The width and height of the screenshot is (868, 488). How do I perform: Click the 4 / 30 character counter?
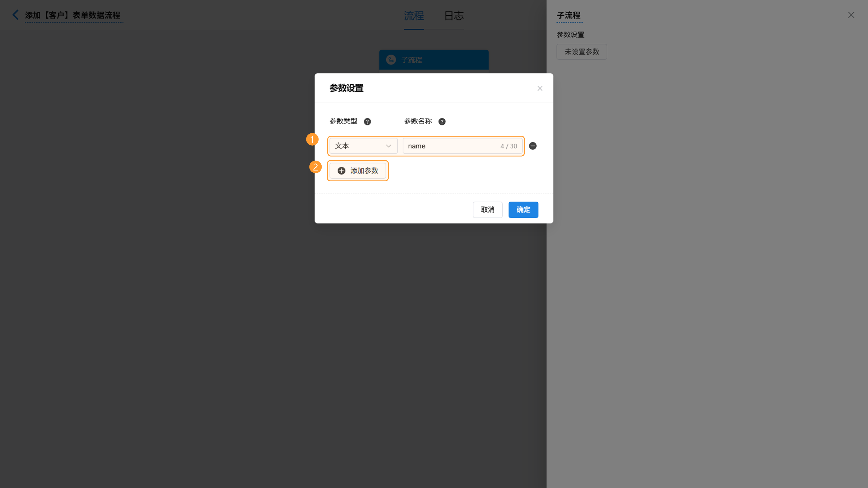pos(508,146)
